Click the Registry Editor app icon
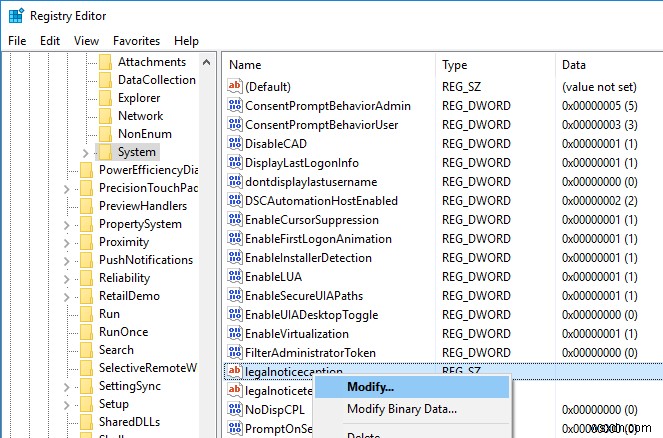The width and height of the screenshot is (663, 438). click(x=16, y=16)
